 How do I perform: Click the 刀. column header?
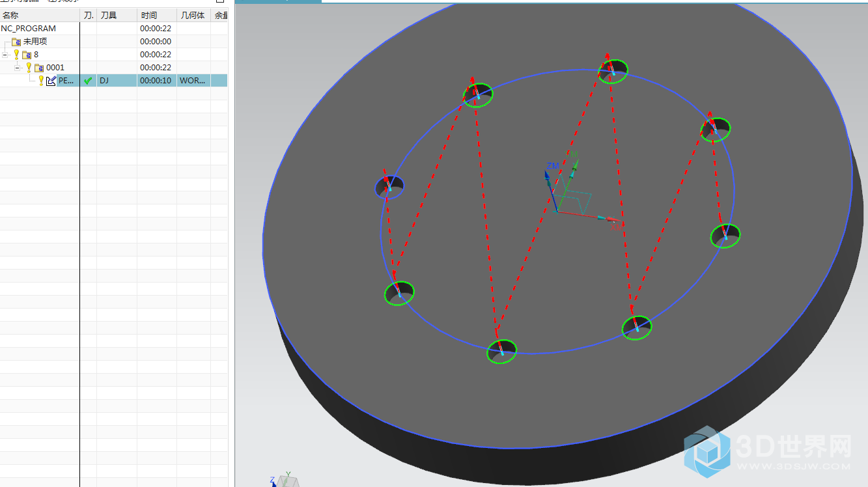[x=89, y=15]
